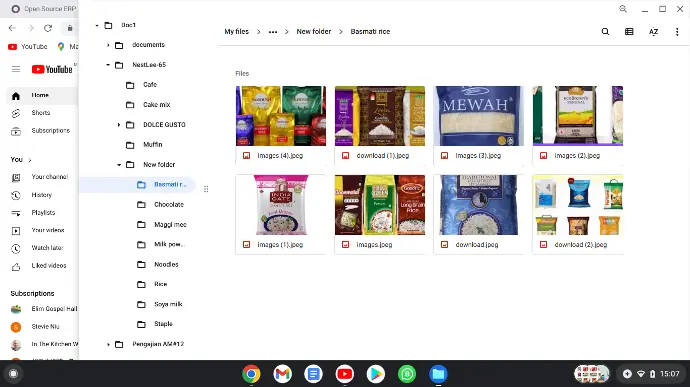690x387 pixels.
Task: Open Playlists in YouTube sidebar
Action: [x=42, y=213]
